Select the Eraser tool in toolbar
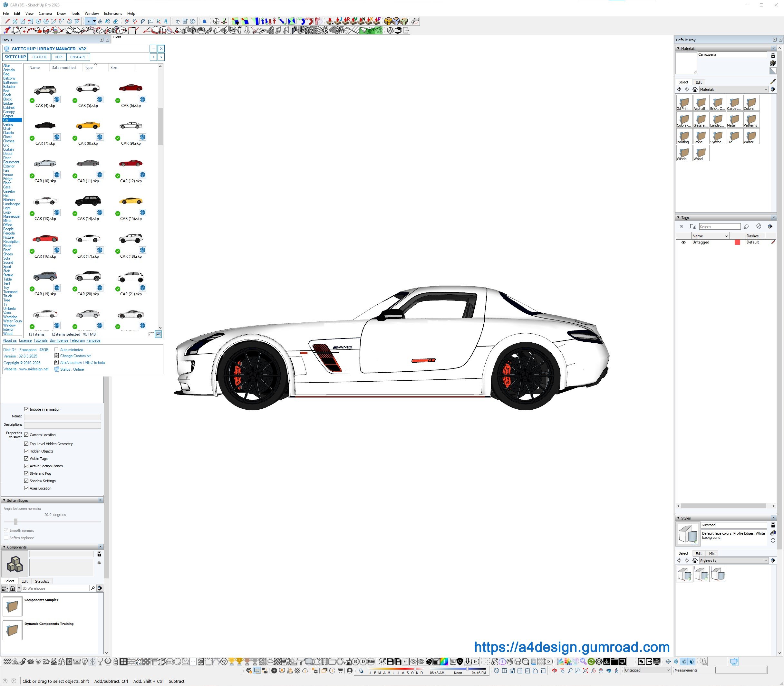784x686 pixels. pos(116,22)
